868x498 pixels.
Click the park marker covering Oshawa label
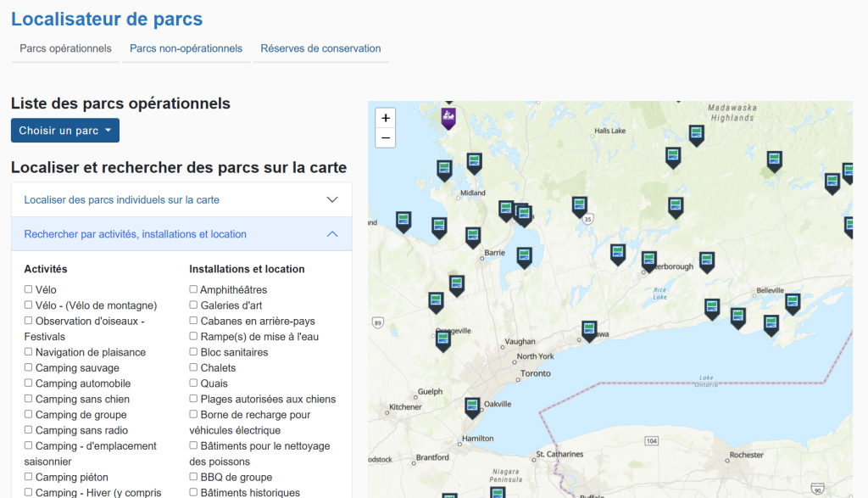pyautogui.click(x=589, y=331)
